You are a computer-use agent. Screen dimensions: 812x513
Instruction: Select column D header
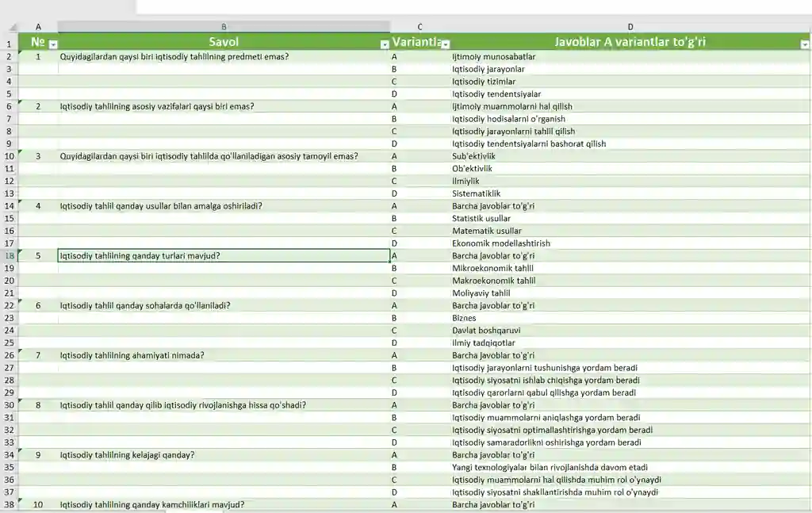tap(630, 26)
